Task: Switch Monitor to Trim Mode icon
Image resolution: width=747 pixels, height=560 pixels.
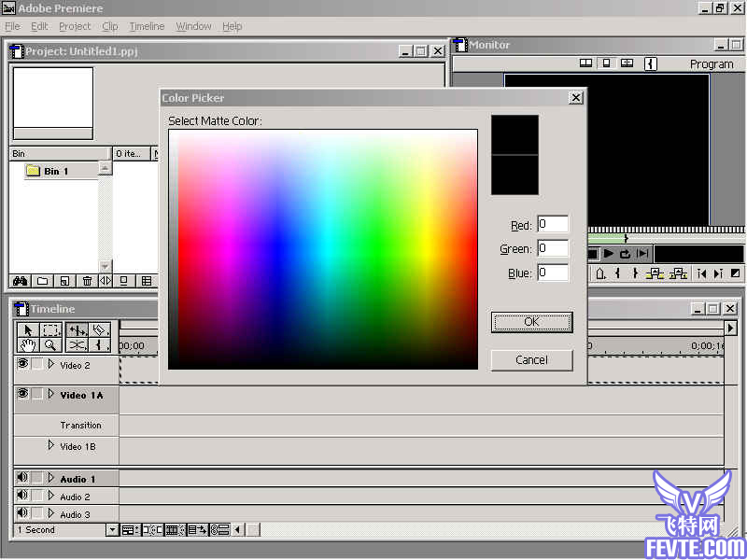Action: 627,63
